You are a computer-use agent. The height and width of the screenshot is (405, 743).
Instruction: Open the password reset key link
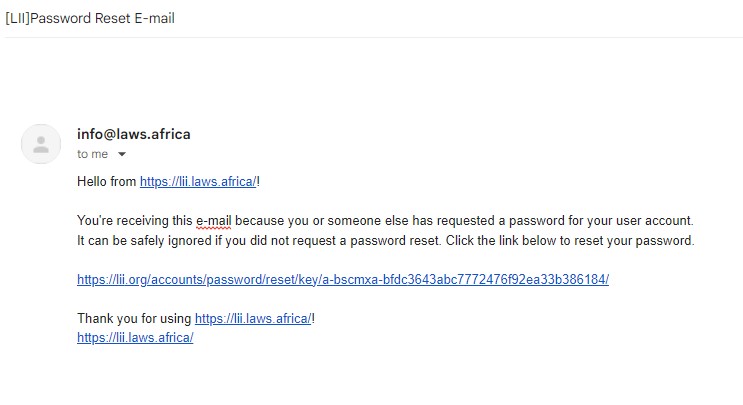342,279
